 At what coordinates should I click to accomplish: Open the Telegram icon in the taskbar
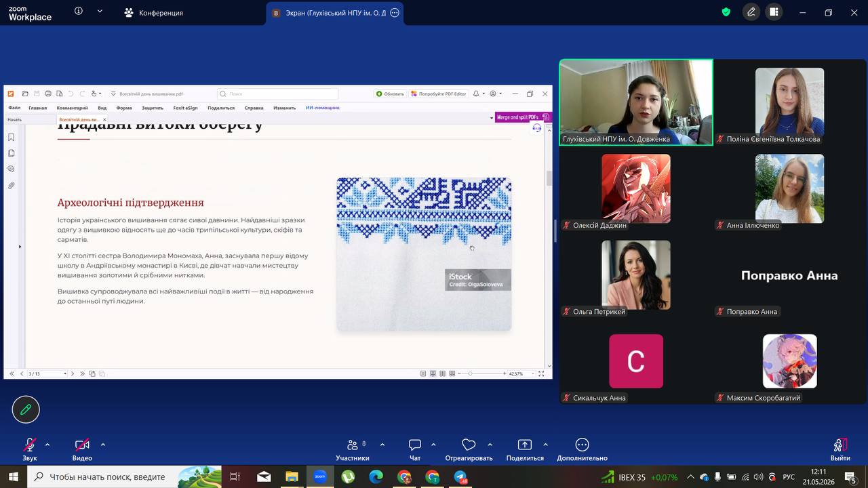pyautogui.click(x=461, y=477)
